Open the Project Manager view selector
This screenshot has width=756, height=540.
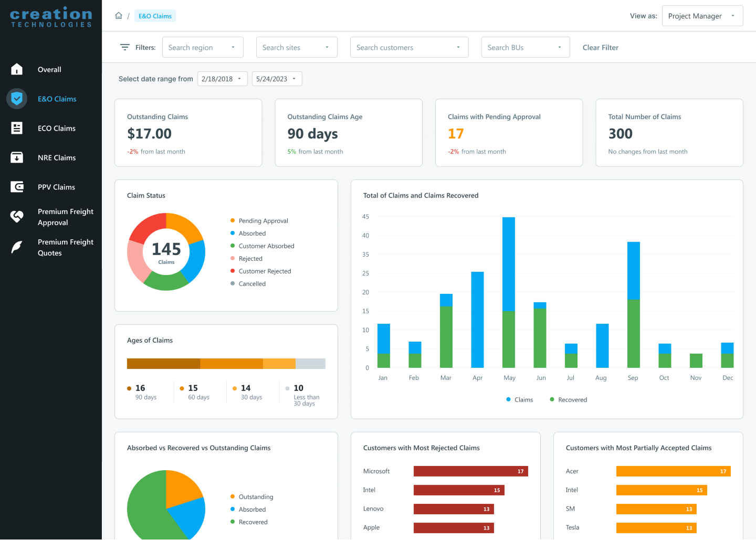702,16
